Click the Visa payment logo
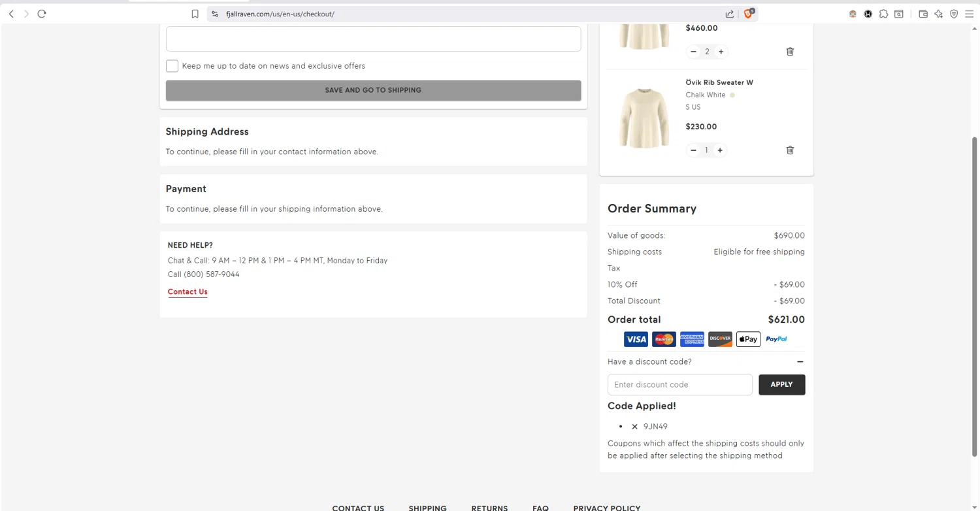This screenshot has width=980, height=511. 636,339
